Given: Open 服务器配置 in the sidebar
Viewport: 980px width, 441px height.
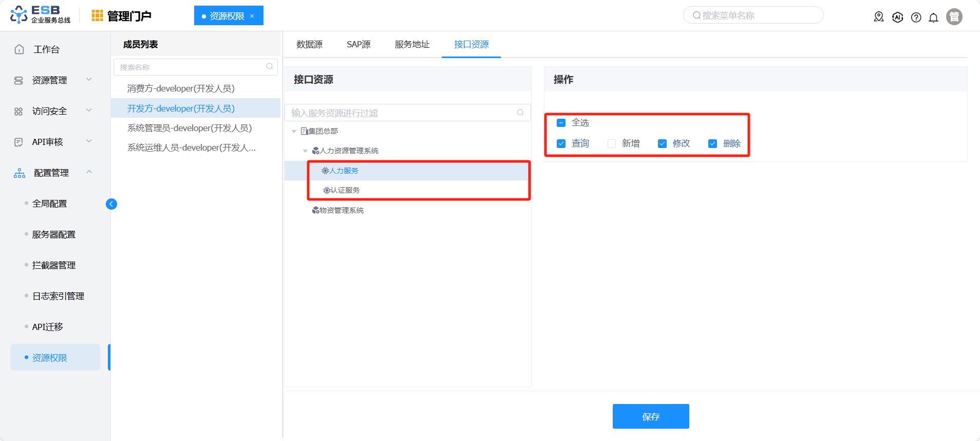Looking at the screenshot, I should tap(54, 235).
